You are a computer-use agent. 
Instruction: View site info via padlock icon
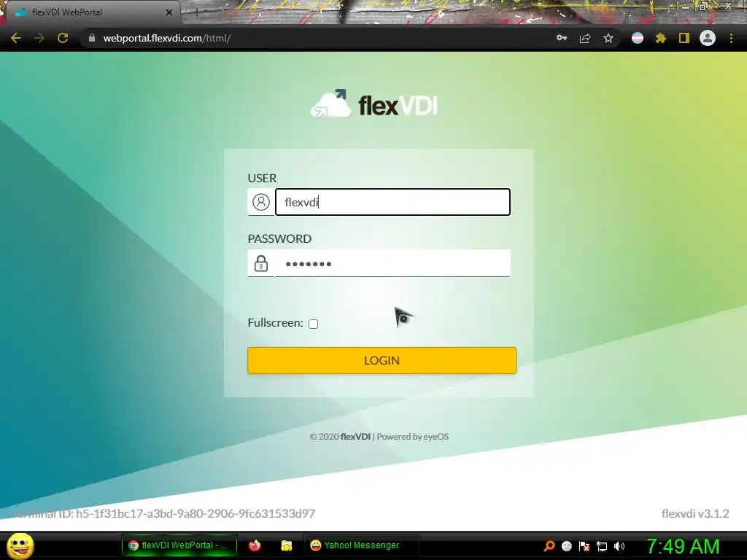tap(92, 38)
